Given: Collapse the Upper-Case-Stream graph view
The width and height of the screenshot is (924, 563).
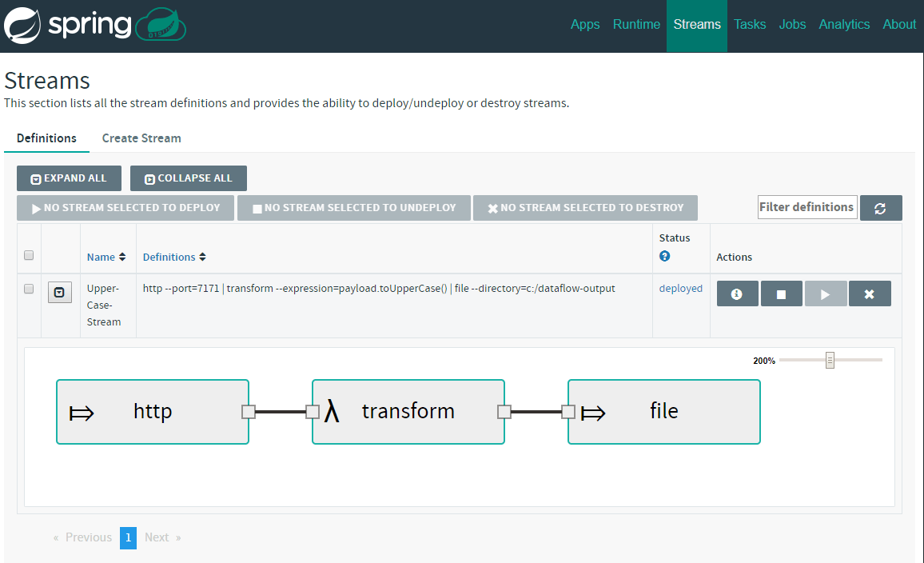Looking at the screenshot, I should [59, 291].
